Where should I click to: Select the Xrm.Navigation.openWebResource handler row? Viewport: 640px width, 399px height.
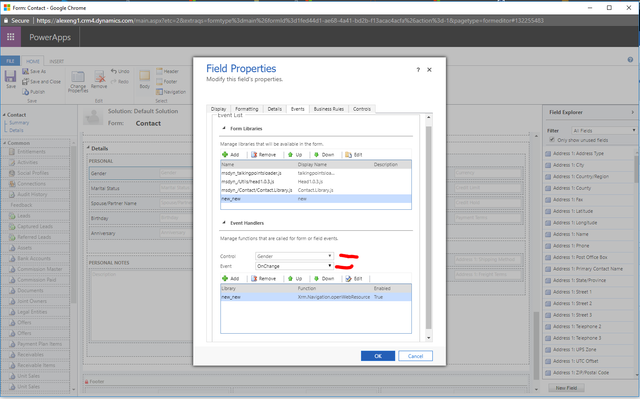tap(316, 297)
